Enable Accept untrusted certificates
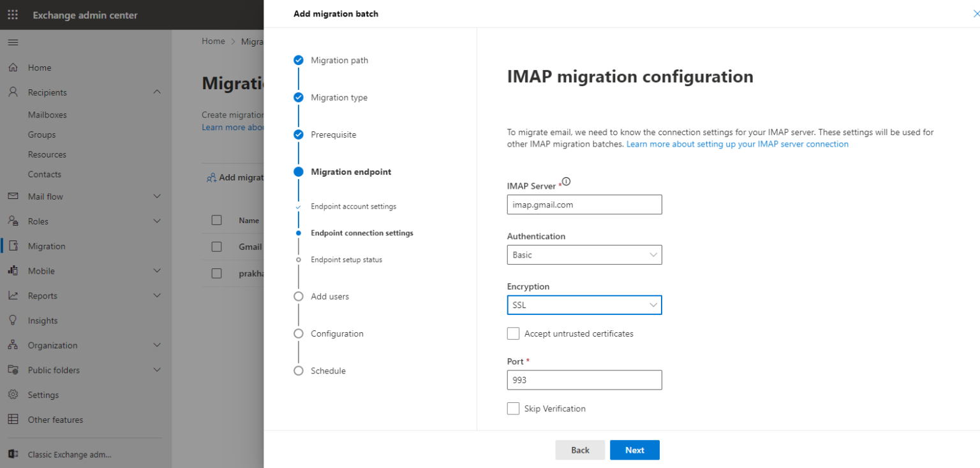Viewport: 980px width, 468px height. (513, 333)
